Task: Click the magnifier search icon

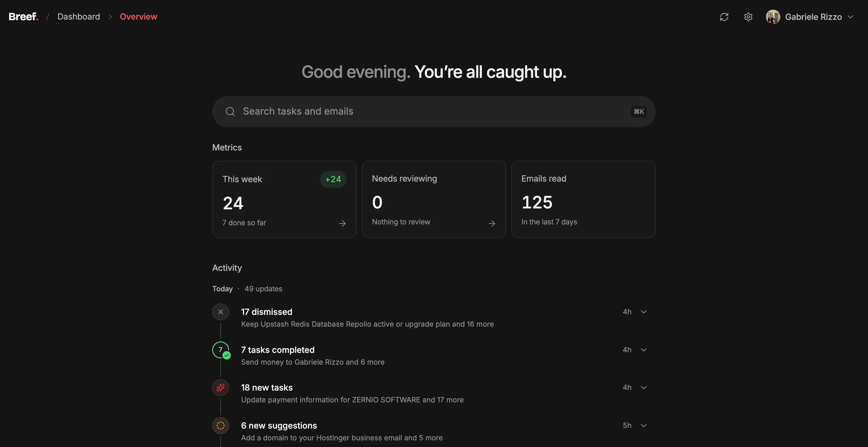Action: tap(230, 112)
